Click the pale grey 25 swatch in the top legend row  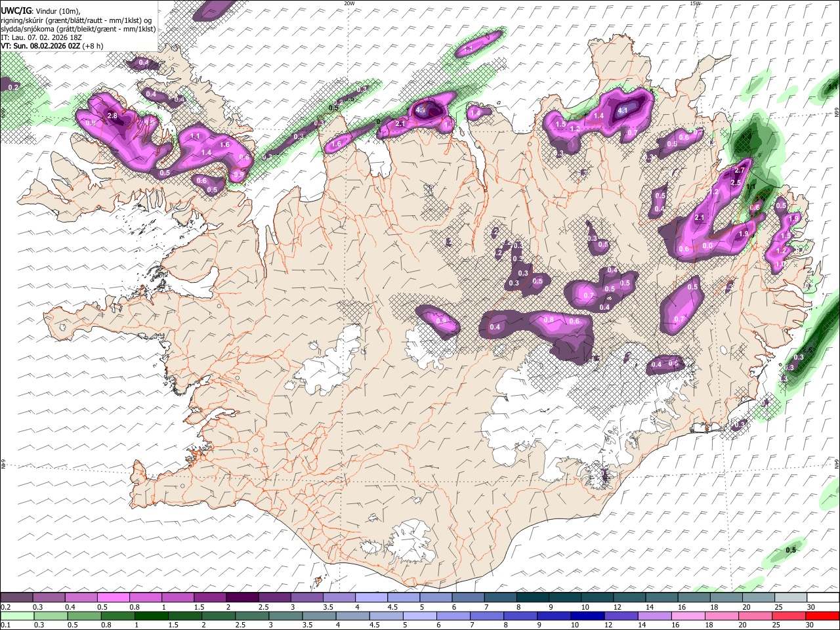click(x=791, y=598)
